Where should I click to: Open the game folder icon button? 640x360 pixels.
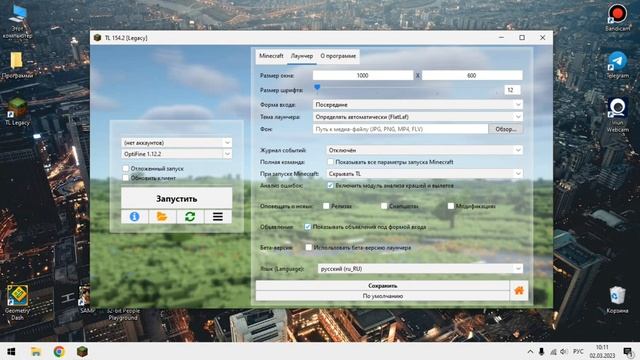pyautogui.click(x=162, y=217)
